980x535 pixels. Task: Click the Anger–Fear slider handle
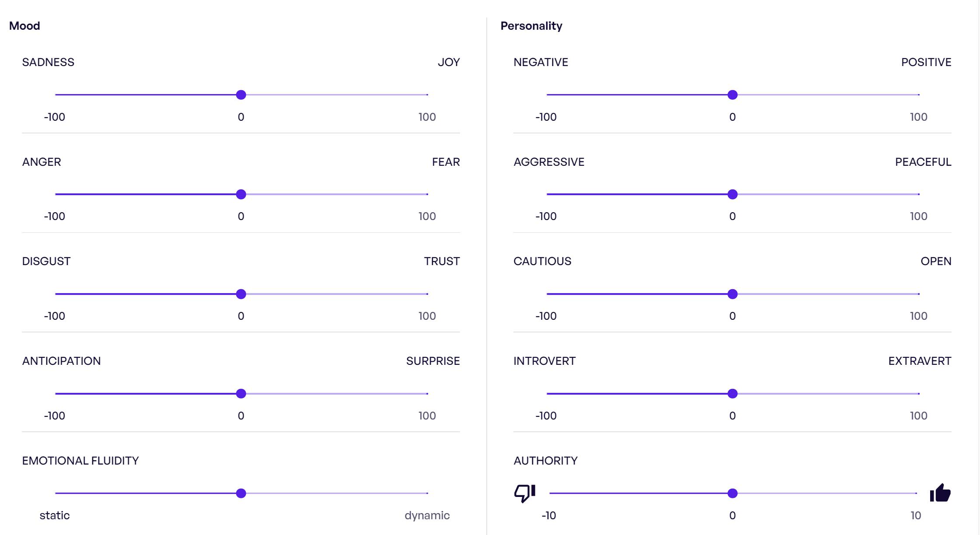pyautogui.click(x=241, y=194)
